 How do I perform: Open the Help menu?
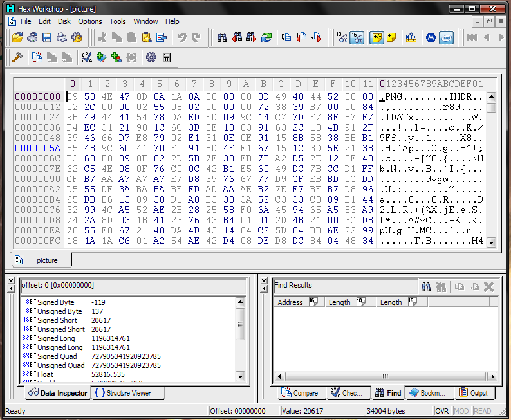[172, 21]
